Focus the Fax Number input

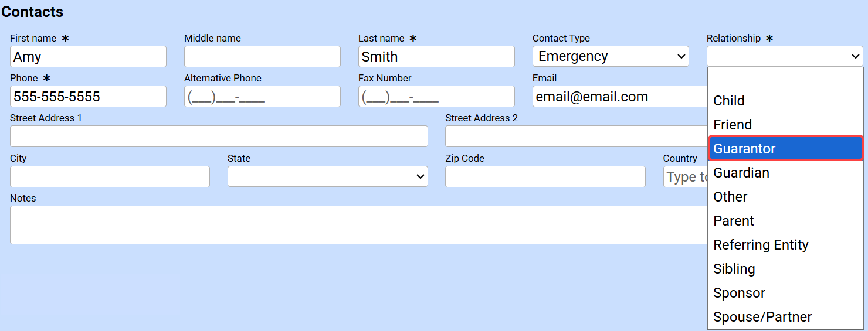tap(436, 97)
